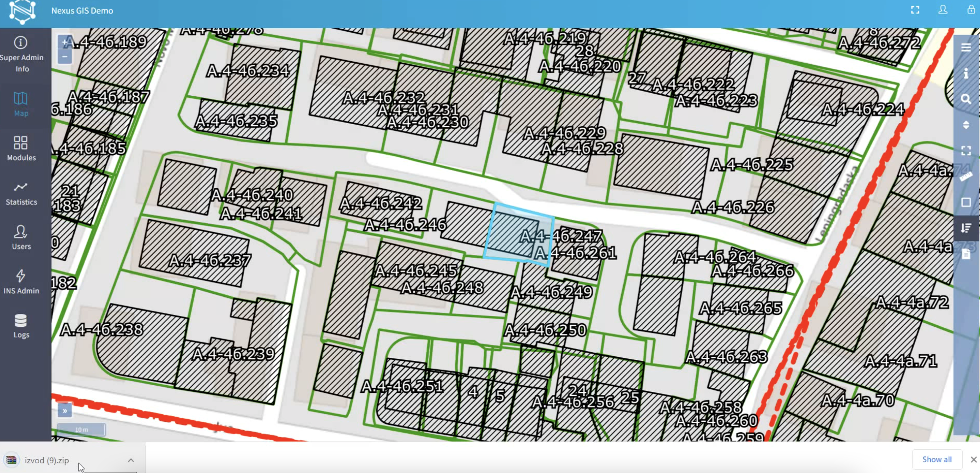Screen dimensions: 980x473
Task: Click parcel label A.4-46.237
Action: (210, 261)
